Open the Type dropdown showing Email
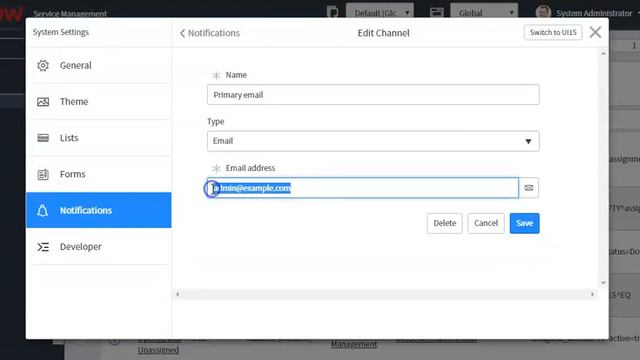The image size is (640, 360). 373,141
